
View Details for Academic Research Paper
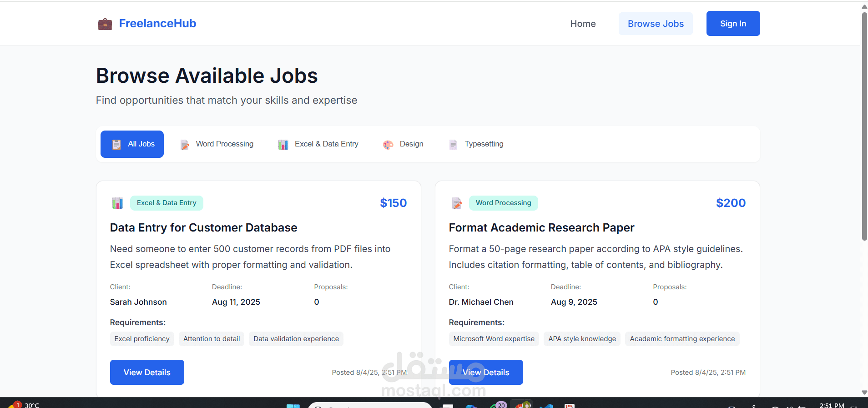point(486,373)
